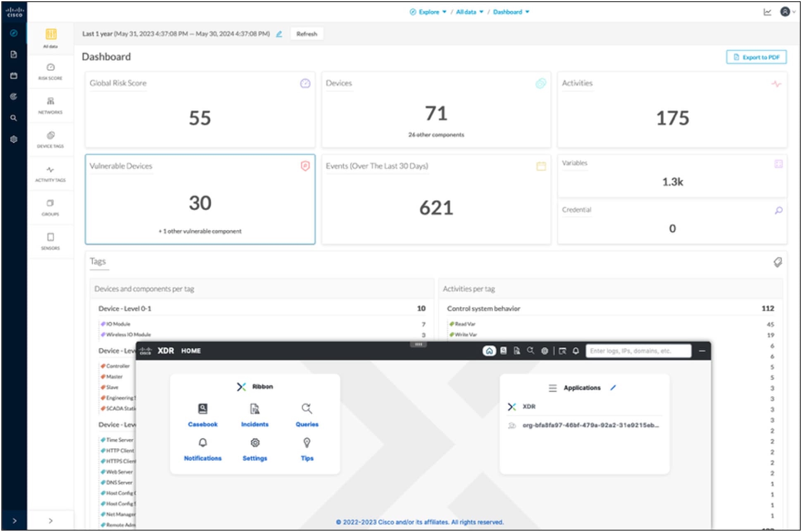
Task: Click the Refresh button near the date range
Action: pyautogui.click(x=307, y=33)
